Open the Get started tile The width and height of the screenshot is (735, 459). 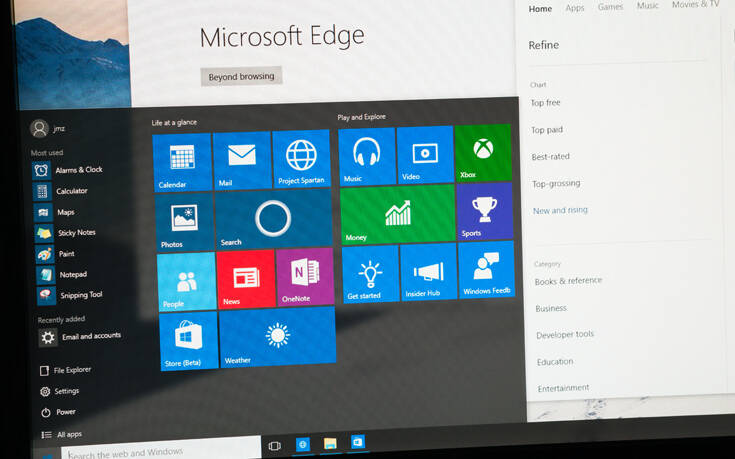tap(370, 274)
